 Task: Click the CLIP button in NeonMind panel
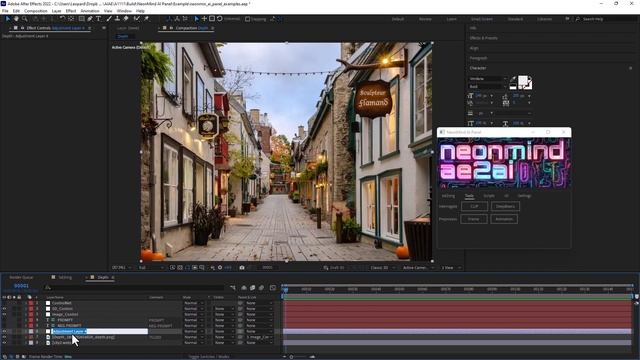(x=474, y=207)
